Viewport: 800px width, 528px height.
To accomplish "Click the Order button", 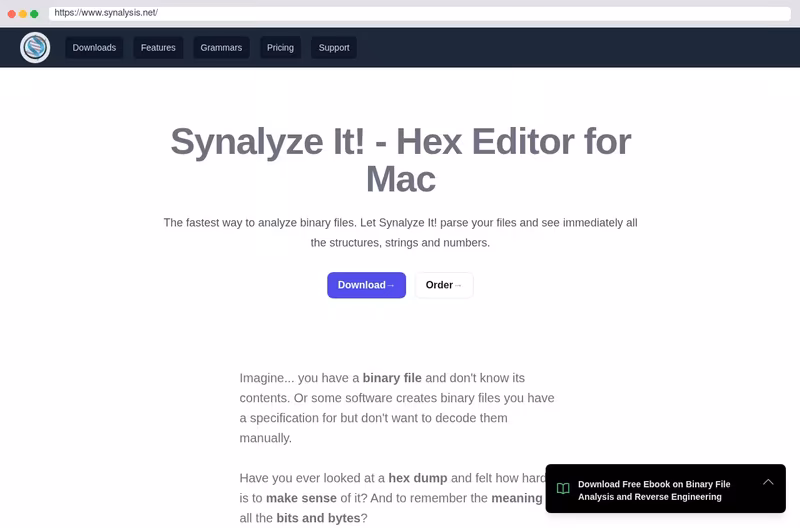I will tap(443, 285).
